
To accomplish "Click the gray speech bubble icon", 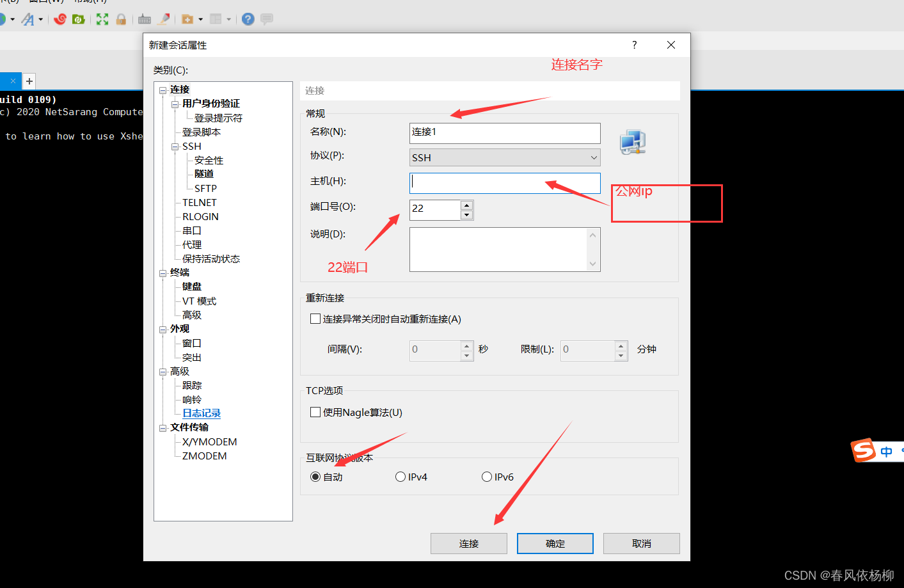I will pos(267,19).
